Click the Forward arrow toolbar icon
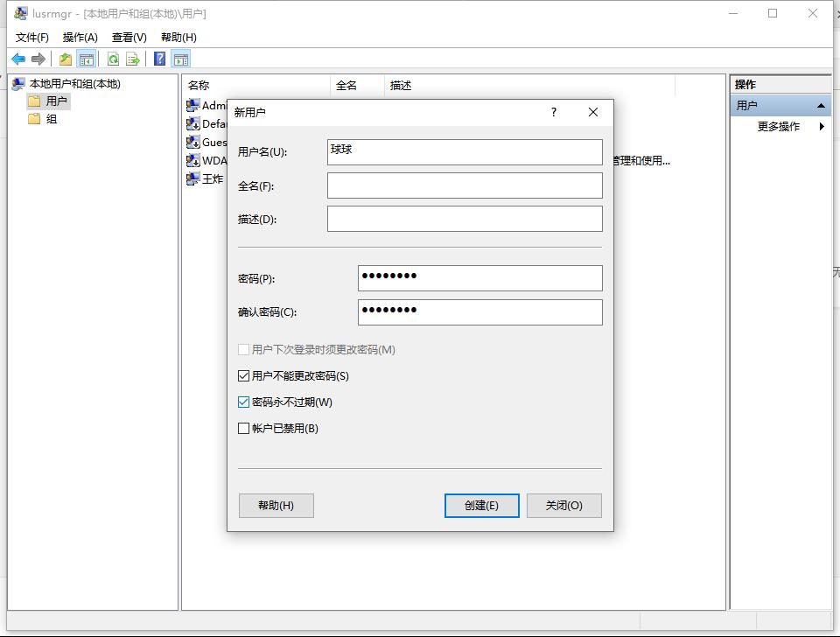 [38, 59]
